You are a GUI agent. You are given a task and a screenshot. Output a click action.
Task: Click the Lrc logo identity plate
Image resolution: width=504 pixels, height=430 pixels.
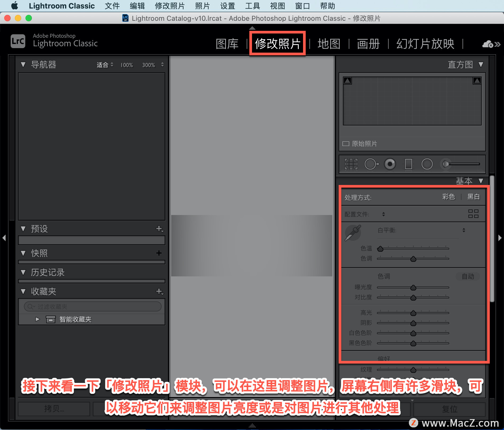point(18,41)
